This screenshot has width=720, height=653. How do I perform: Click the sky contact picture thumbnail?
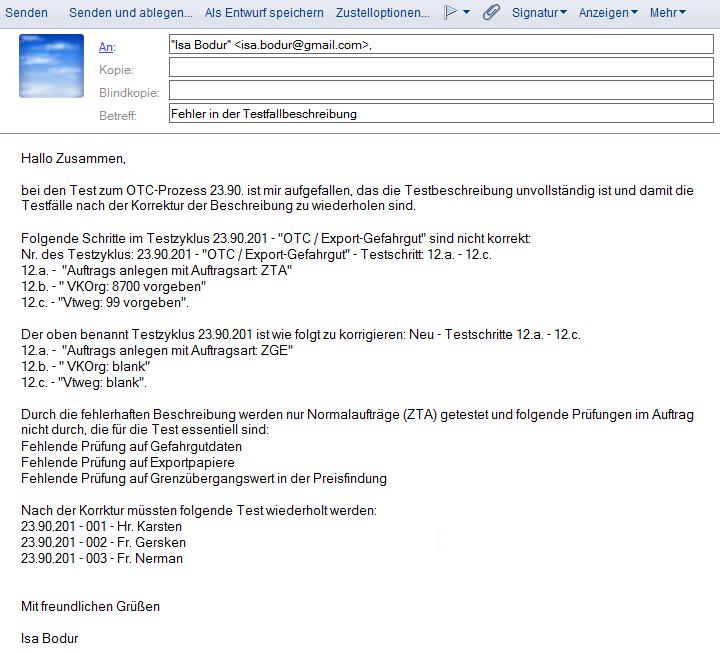coord(51,66)
